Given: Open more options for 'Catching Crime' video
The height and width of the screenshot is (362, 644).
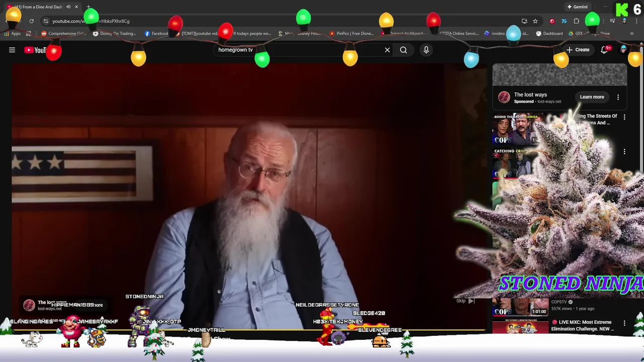Looking at the screenshot, I should pyautogui.click(x=624, y=152).
